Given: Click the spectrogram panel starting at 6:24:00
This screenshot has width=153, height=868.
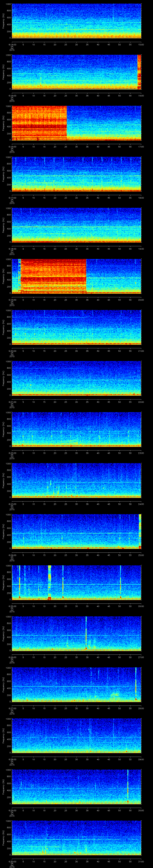Looking at the screenshot, I should pyautogui.click(x=77, y=531).
